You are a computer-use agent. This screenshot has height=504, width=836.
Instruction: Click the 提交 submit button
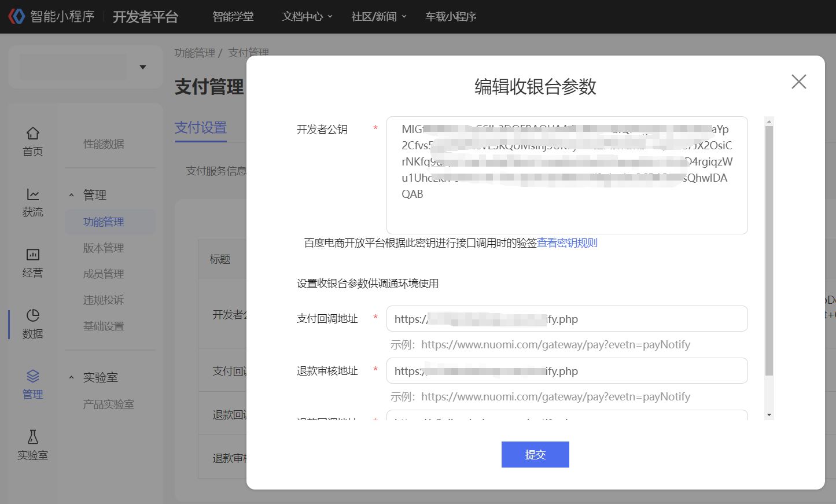click(535, 454)
